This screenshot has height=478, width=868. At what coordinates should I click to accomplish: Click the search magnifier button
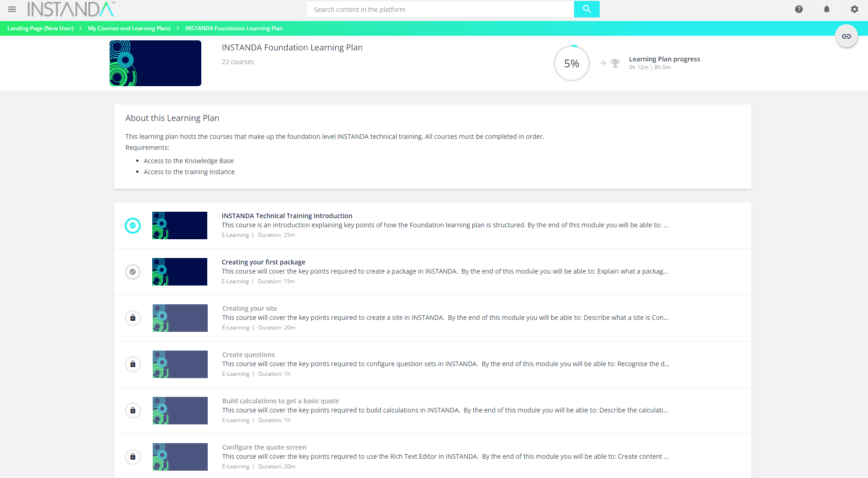[586, 9]
